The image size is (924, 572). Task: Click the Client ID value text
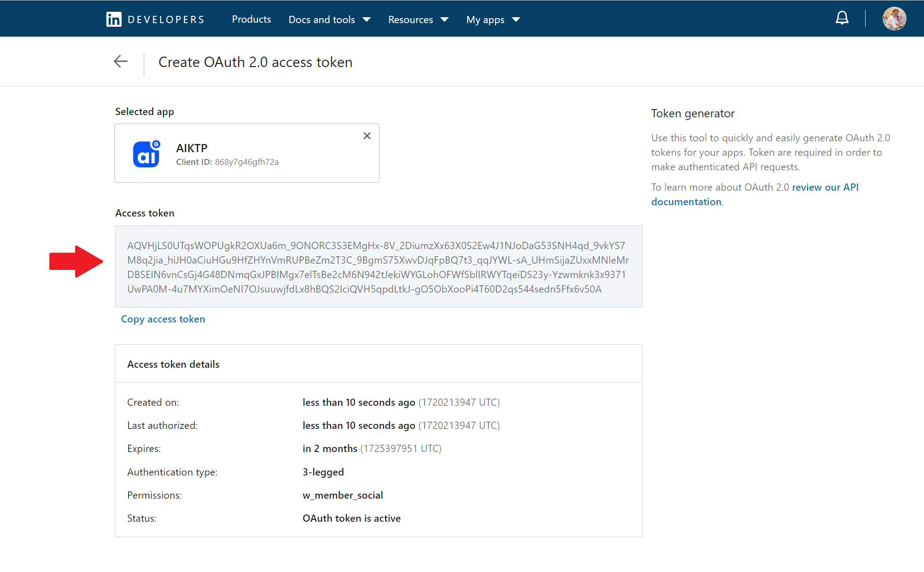247,162
